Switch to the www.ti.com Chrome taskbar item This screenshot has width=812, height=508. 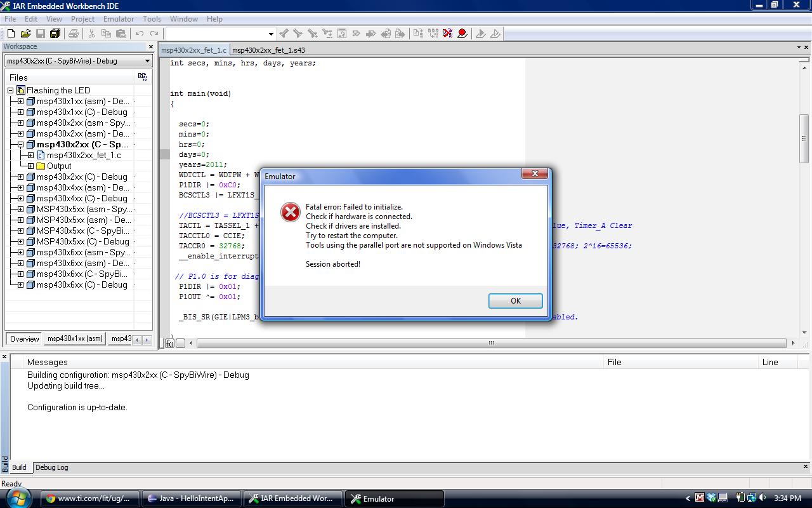click(91, 498)
